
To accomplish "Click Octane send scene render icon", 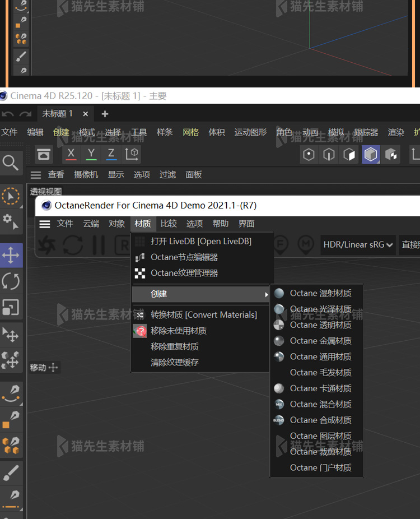I will (46, 245).
